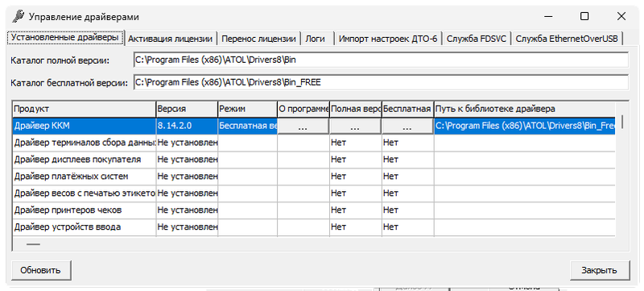The width and height of the screenshot is (644, 291).
Task: Select Драйвер весов с печатью этикеток row
Action: (314, 193)
